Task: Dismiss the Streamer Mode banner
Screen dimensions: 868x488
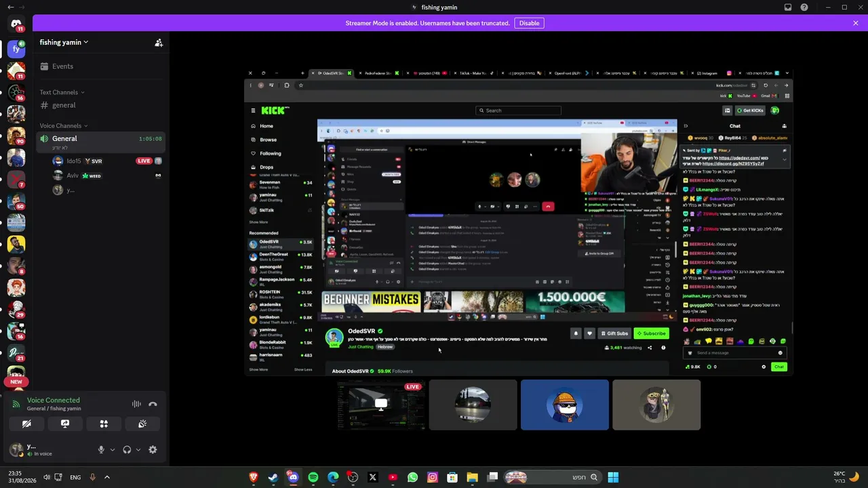Action: tap(856, 23)
